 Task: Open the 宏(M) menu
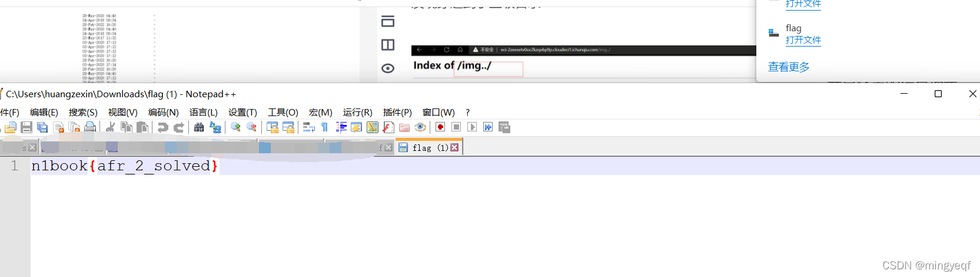click(321, 112)
